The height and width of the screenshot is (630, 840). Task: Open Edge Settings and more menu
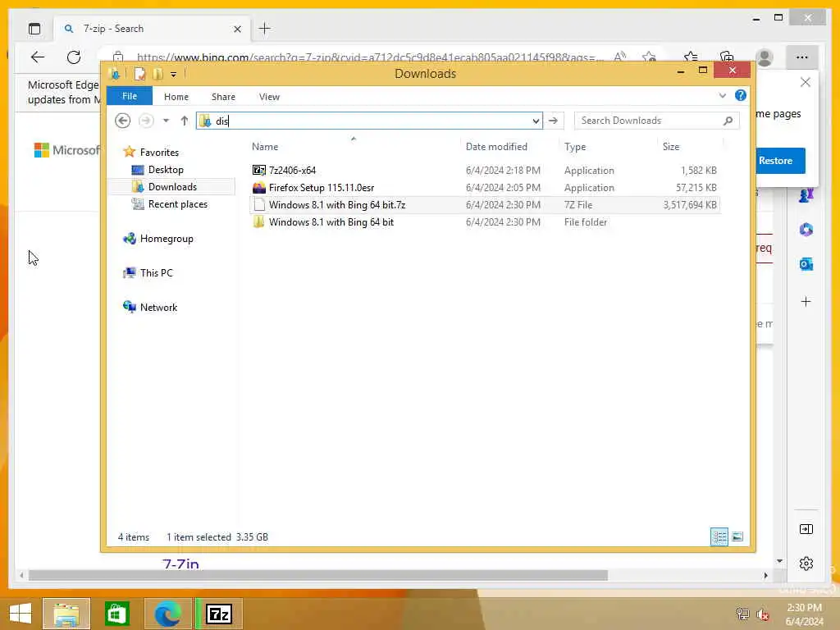pos(801,57)
